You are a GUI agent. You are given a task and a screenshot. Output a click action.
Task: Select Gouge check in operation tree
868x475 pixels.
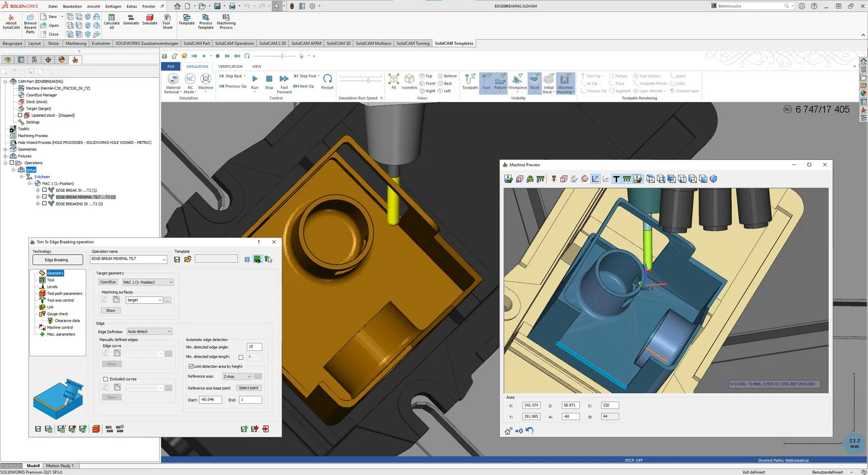point(57,314)
